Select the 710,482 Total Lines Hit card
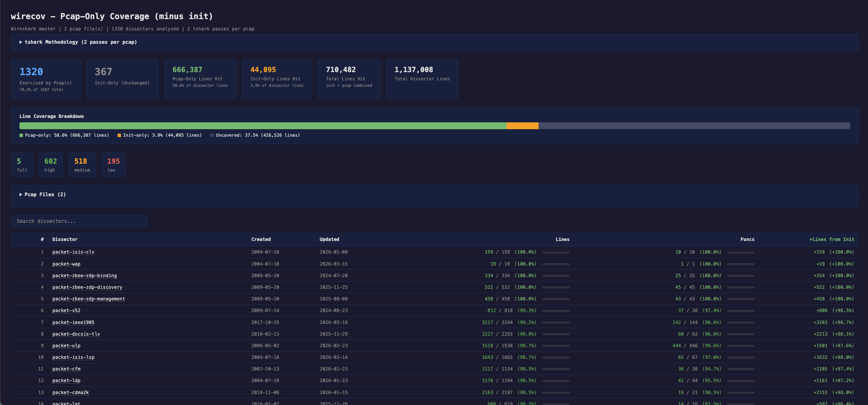The height and width of the screenshot is (405, 868). (x=349, y=79)
